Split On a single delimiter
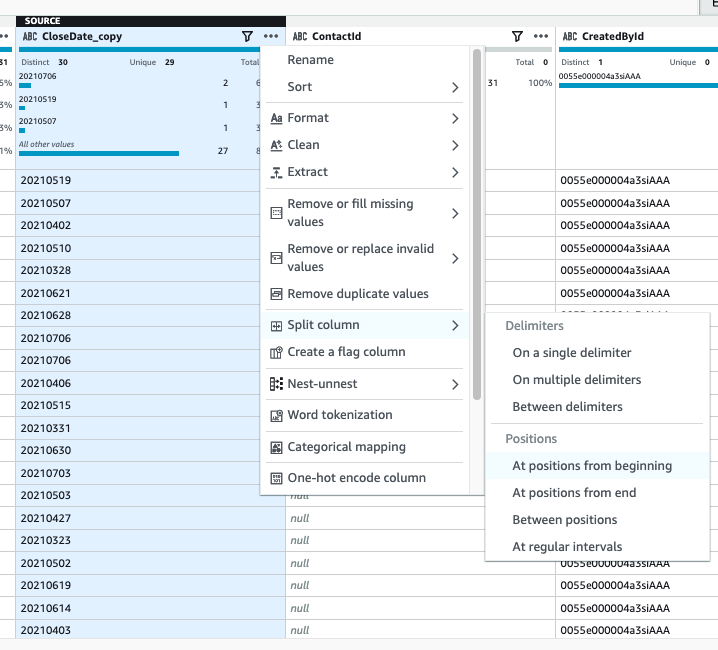 (597, 353)
